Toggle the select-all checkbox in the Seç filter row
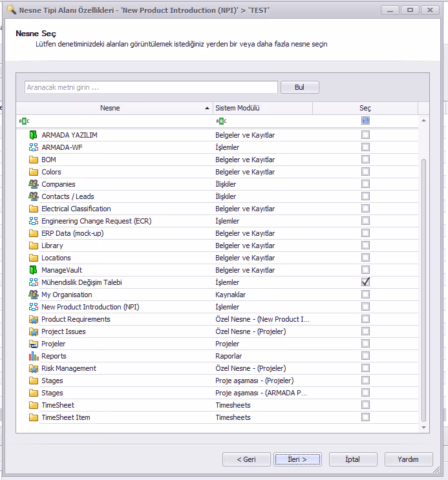Viewport: 448px width, 480px height. tap(365, 120)
